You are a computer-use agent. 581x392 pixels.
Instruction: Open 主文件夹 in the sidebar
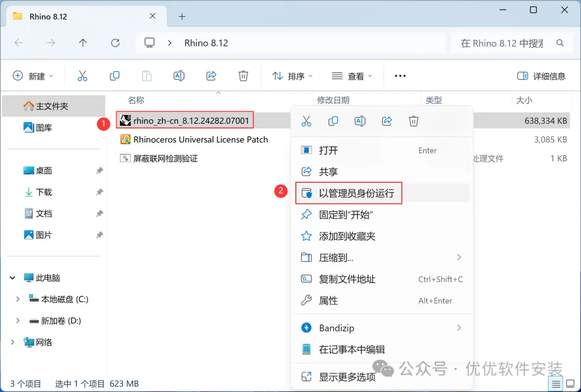54,106
